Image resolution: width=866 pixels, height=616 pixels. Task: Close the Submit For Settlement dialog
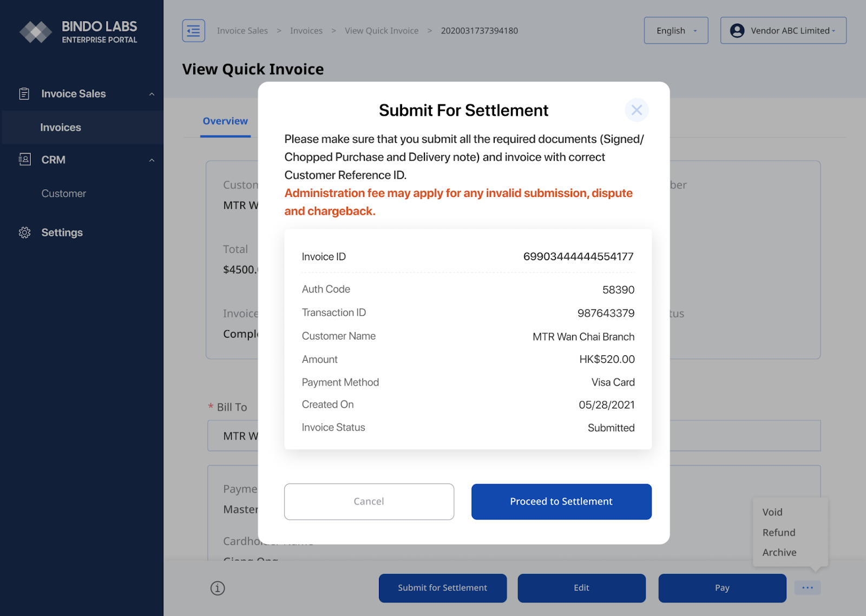click(637, 110)
